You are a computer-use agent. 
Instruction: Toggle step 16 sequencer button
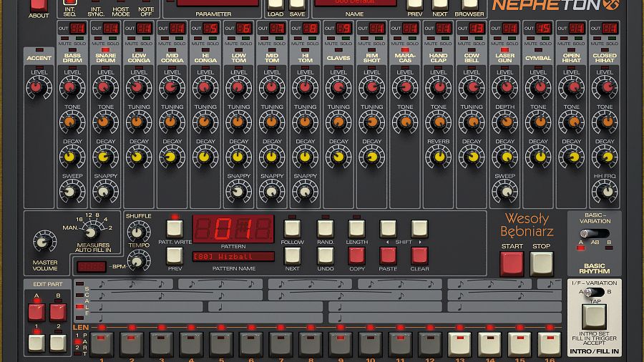(549, 344)
